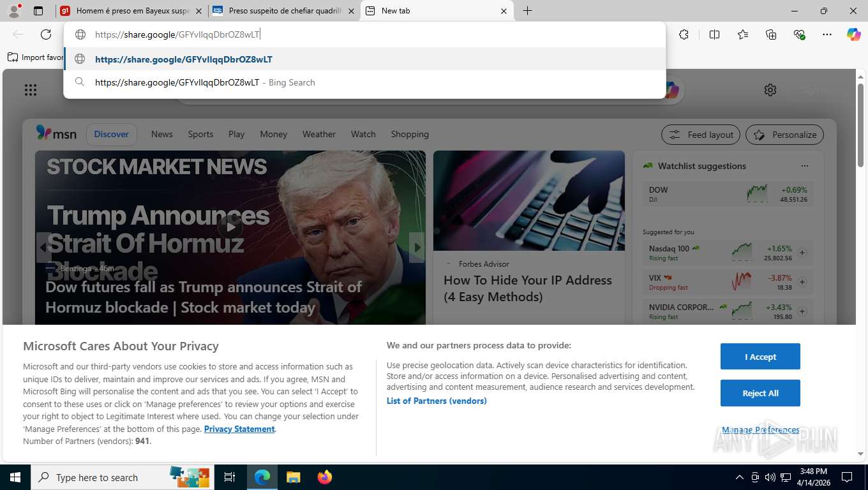Toggle the split screen icon
Viewport: 868px width, 490px height.
714,34
